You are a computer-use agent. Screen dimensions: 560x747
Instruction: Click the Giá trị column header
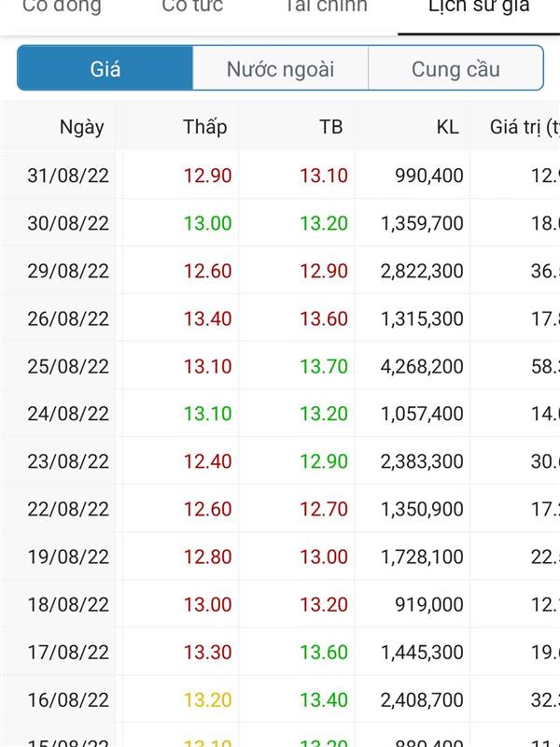pyautogui.click(x=524, y=127)
